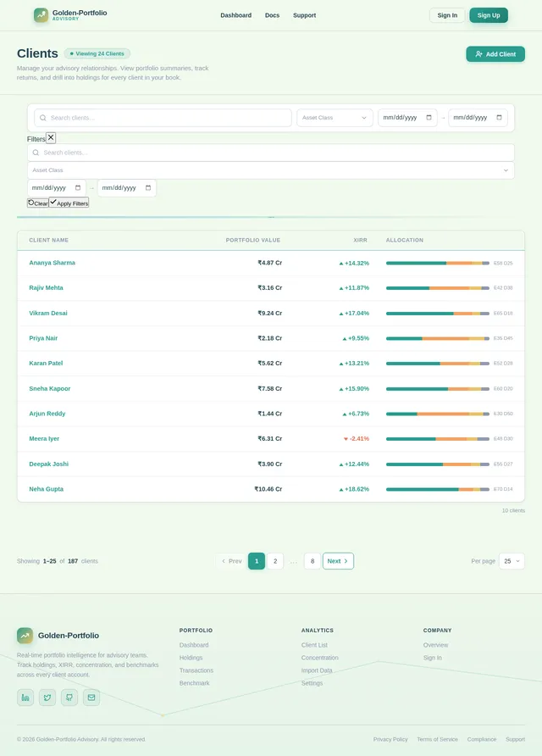Open footer Holdings link
Image resolution: width=542 pixels, height=756 pixels.
(191, 658)
